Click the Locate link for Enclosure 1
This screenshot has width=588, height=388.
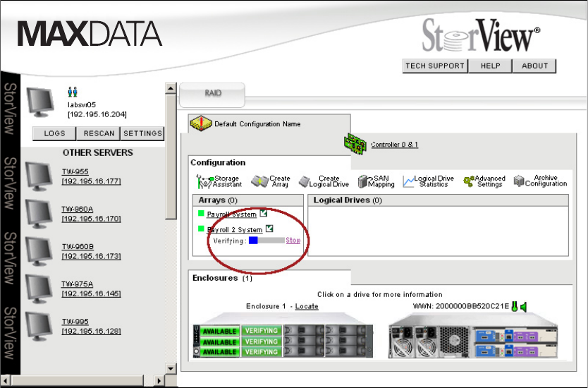pyautogui.click(x=307, y=306)
